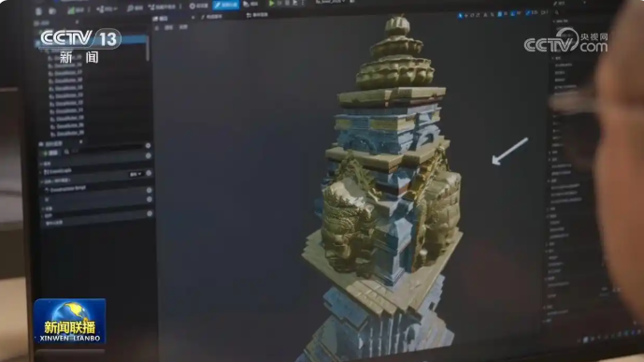Collapse the Graphs section expander
Image resolution: width=644 pixels, height=362 pixels.
pos(41,164)
